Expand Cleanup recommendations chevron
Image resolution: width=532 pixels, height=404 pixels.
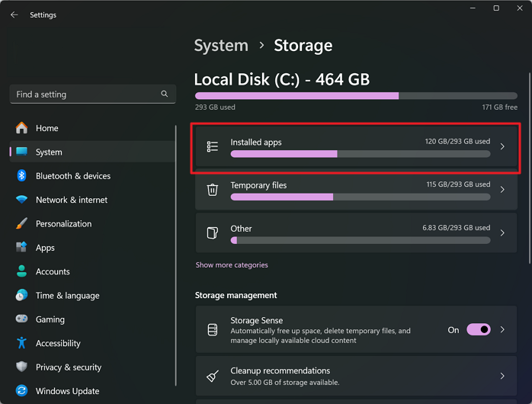pos(502,376)
